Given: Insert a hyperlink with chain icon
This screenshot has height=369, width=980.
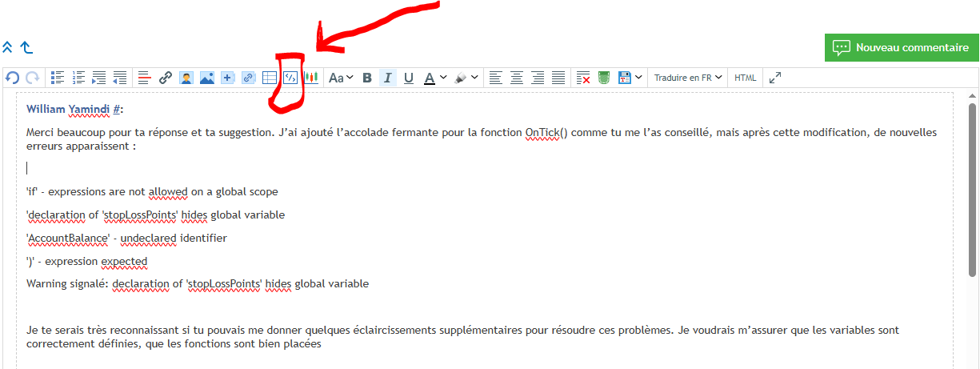Looking at the screenshot, I should coord(166,78).
